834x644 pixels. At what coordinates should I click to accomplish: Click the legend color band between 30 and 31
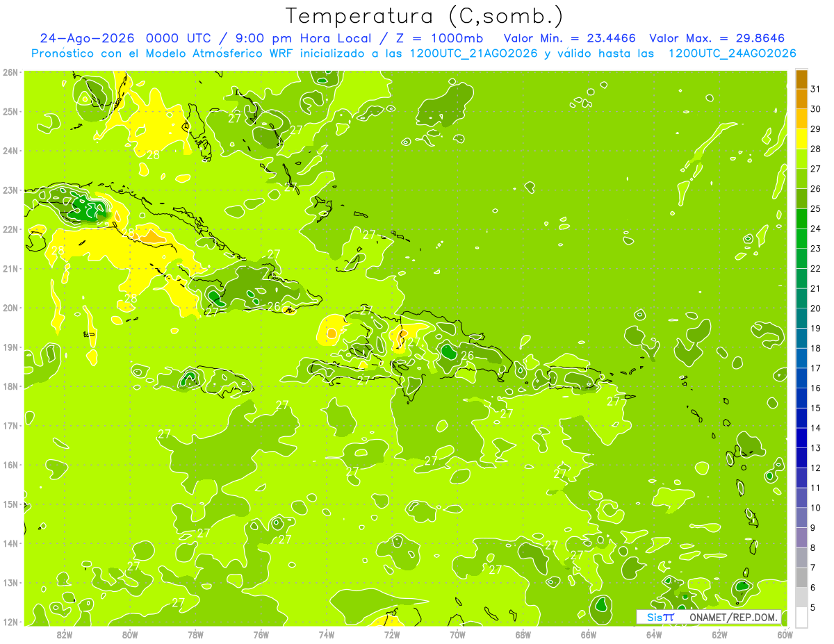pyautogui.click(x=801, y=99)
